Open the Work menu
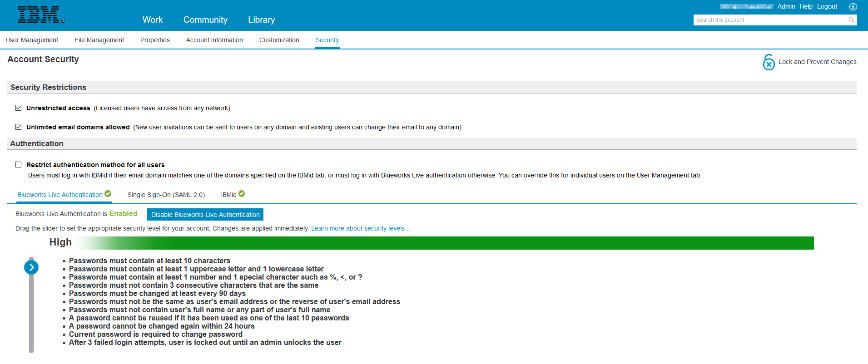Viewport: 868px width, 364px height. pyautogui.click(x=153, y=20)
